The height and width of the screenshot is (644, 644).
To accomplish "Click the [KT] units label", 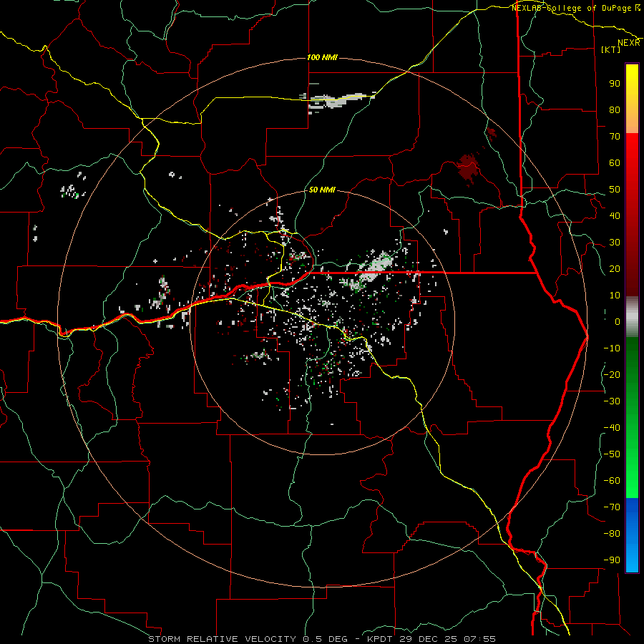I will pyautogui.click(x=611, y=49).
